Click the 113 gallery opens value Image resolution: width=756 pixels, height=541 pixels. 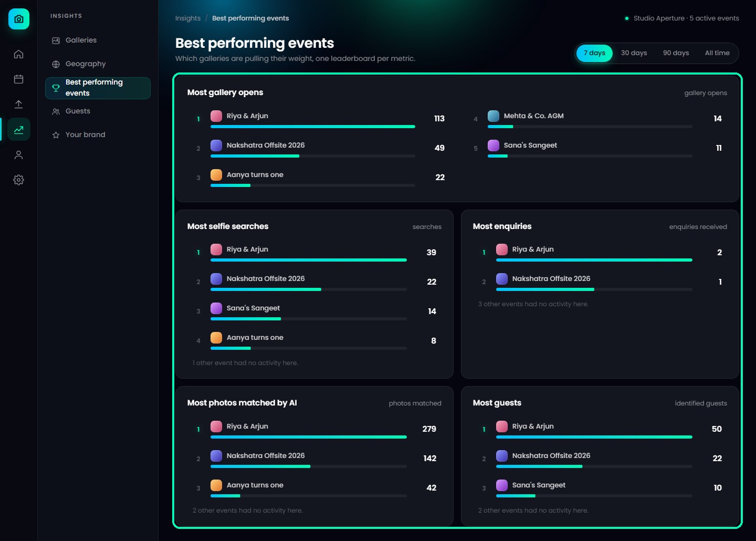pyautogui.click(x=439, y=119)
